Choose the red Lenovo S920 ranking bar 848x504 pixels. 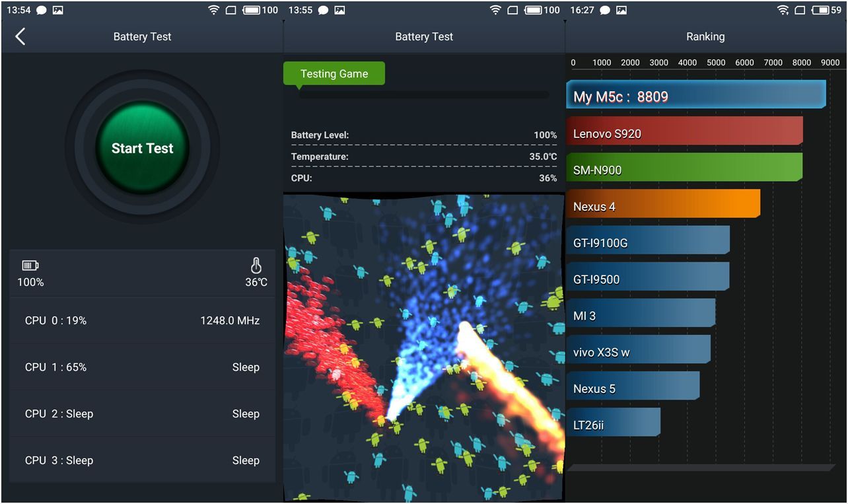(x=684, y=133)
